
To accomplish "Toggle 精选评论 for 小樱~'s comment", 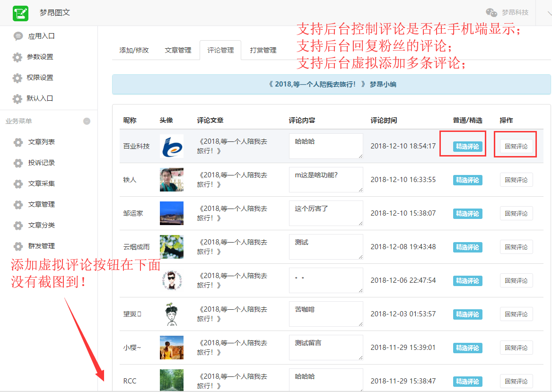I will 467,348.
